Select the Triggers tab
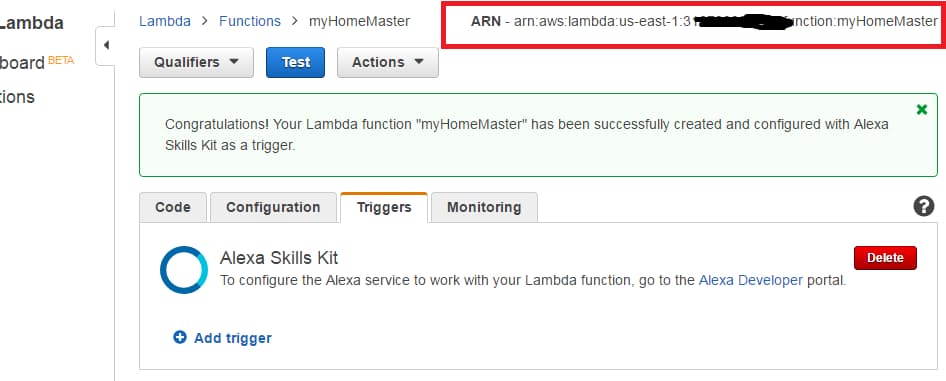The image size is (946, 381). 384,207
